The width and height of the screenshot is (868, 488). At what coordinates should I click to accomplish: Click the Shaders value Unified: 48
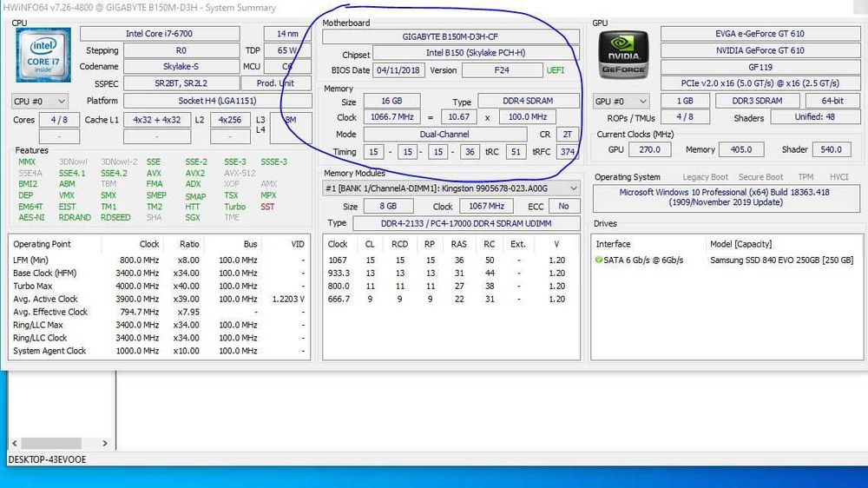click(x=815, y=117)
